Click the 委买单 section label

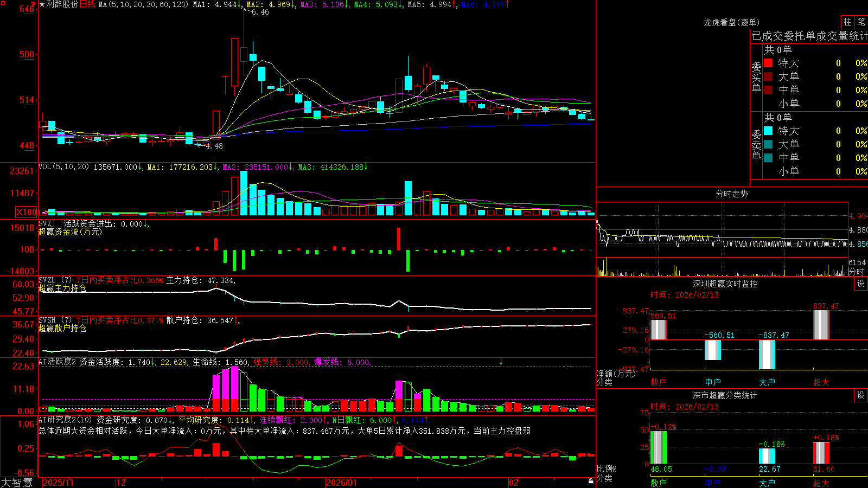pyautogui.click(x=756, y=76)
